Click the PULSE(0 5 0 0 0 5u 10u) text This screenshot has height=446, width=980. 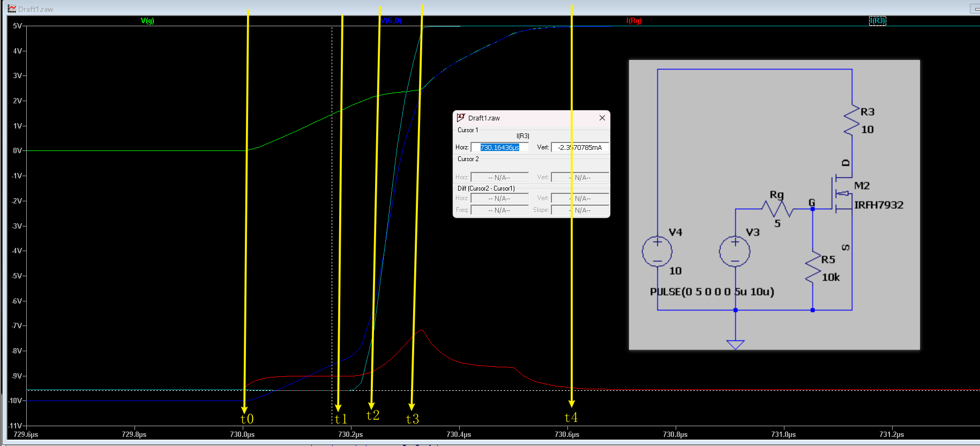tap(712, 292)
